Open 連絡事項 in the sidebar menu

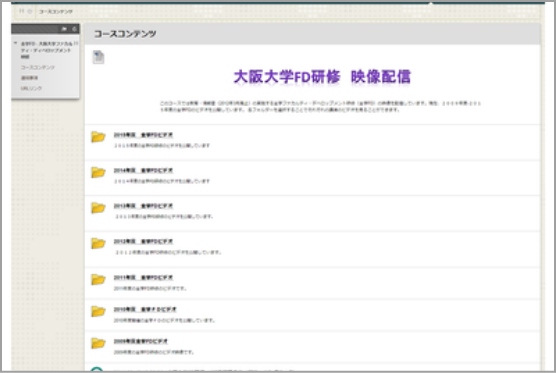point(29,78)
